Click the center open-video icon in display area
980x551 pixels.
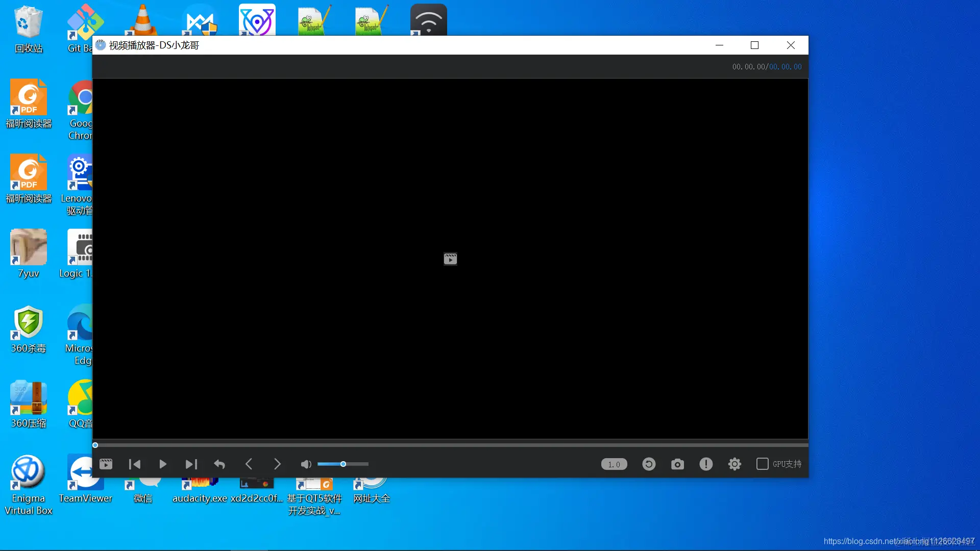(450, 259)
